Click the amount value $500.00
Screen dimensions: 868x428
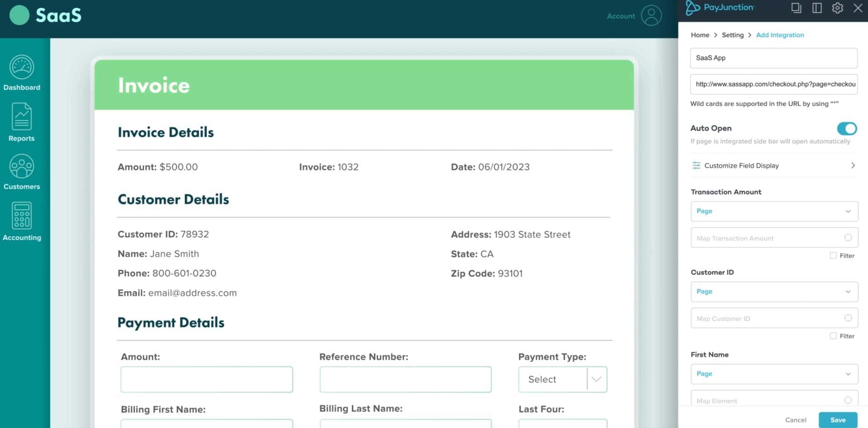179,167
